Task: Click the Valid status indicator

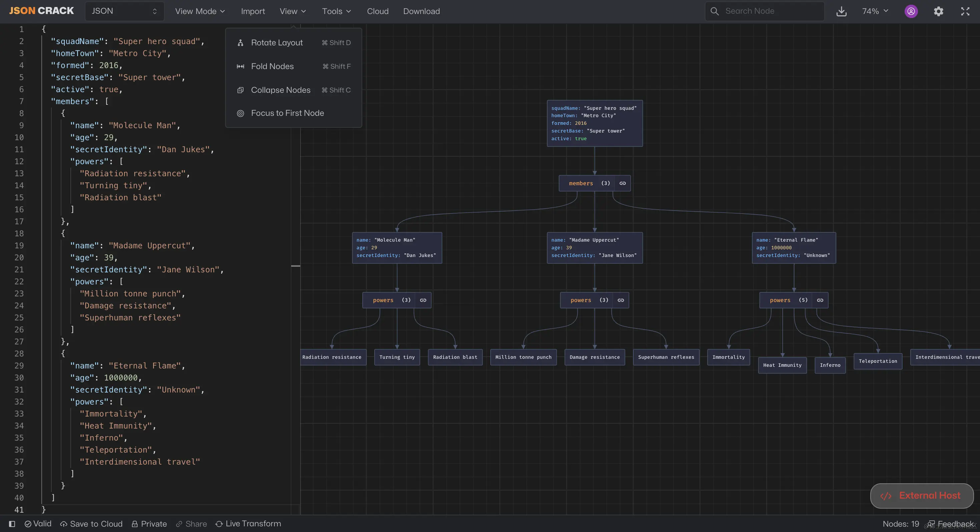Action: click(x=38, y=524)
